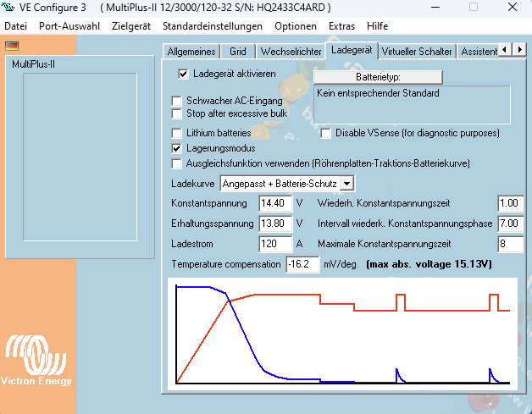Click the 'Kein entsprechender Standard' text
Image resolution: width=532 pixels, height=414 pixels.
[378, 93]
